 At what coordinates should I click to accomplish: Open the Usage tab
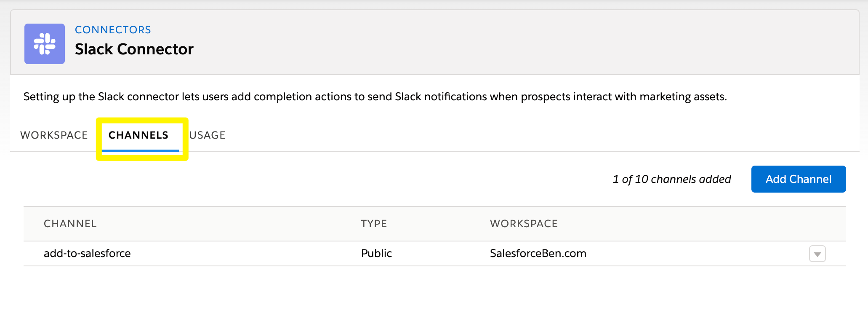point(208,135)
